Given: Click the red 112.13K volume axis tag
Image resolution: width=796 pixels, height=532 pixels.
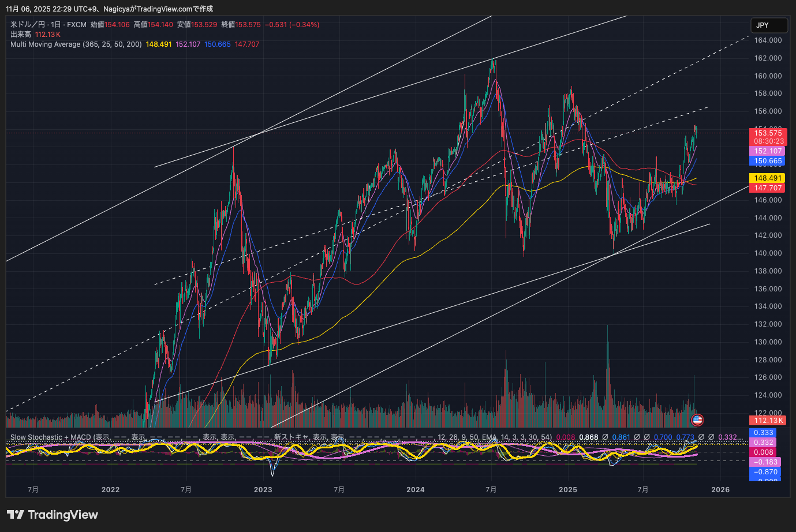Looking at the screenshot, I should pyautogui.click(x=768, y=421).
